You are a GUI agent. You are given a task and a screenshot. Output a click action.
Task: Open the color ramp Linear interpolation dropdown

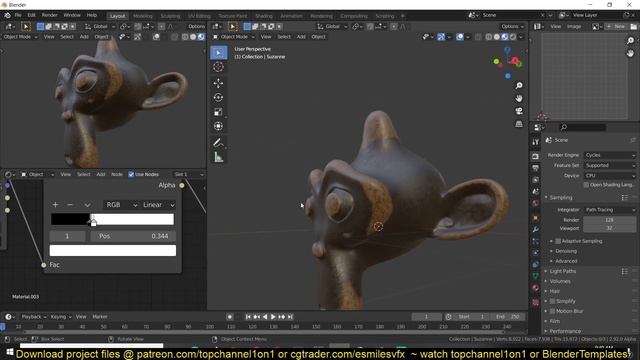158,205
